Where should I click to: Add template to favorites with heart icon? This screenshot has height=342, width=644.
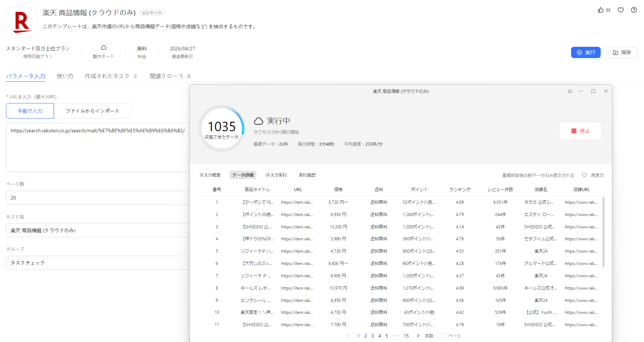(x=621, y=10)
